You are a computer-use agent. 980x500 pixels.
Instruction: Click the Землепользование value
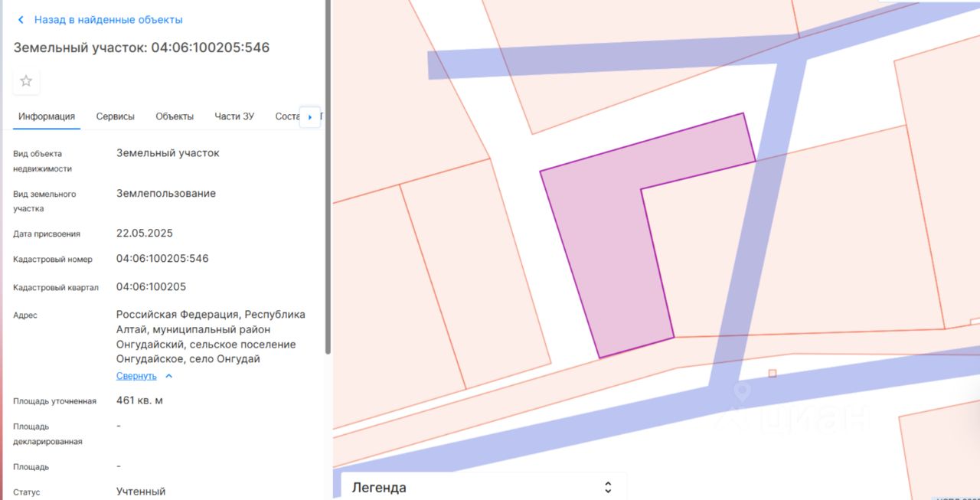click(x=166, y=194)
